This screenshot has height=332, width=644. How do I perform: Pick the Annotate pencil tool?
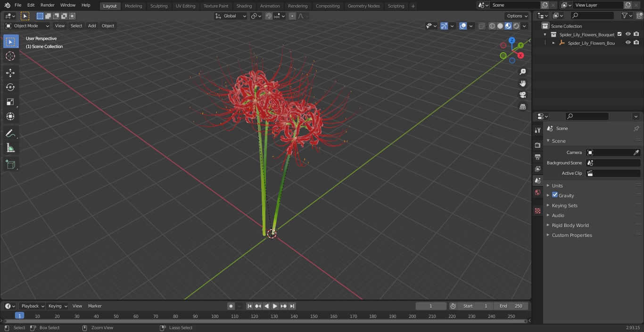(x=10, y=134)
